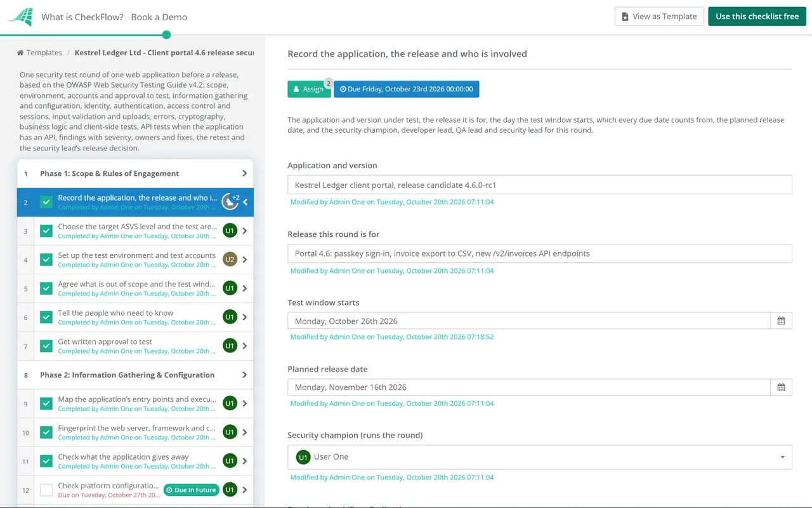Screen dimensions: 812x508
Task: Click the Planned release date field
Action: pyautogui.click(x=529, y=387)
